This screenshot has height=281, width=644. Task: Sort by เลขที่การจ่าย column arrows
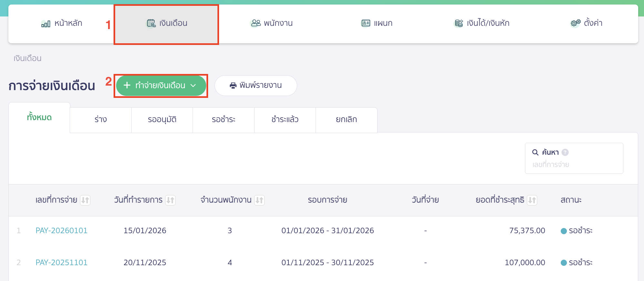85,200
